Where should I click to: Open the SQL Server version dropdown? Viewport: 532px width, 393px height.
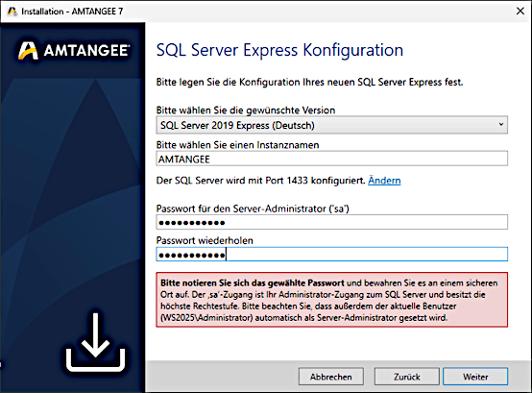tap(332, 125)
